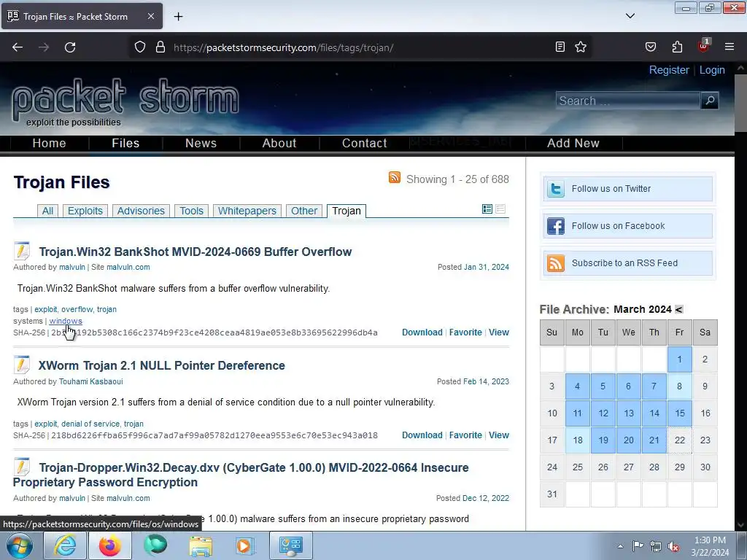Open the Add New menu item

click(573, 144)
